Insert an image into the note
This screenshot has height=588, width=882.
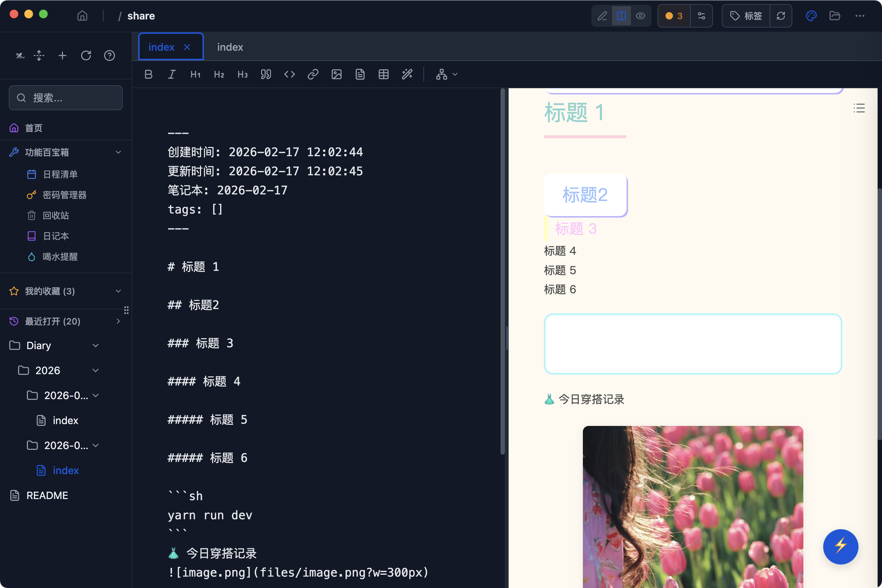pos(336,74)
